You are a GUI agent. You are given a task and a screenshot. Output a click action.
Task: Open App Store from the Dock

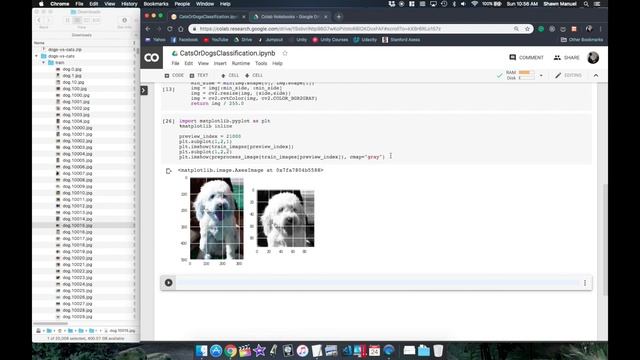pos(216,351)
